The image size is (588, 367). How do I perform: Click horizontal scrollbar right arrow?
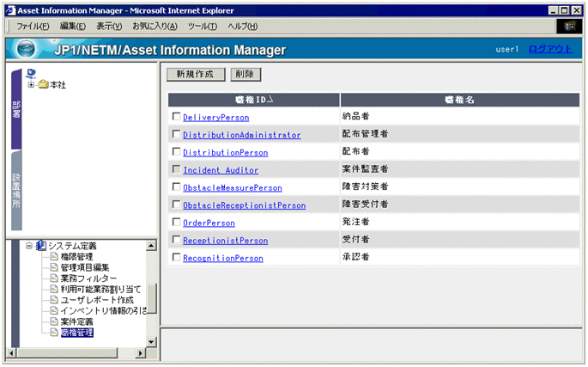141,353
